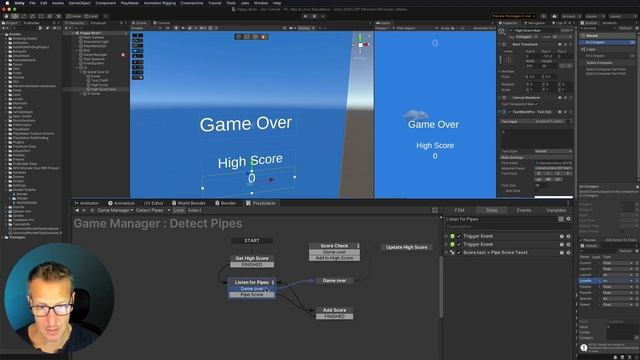640x360 pixels.
Task: Open the Layers dropdown in toolbar
Action: [x=594, y=16]
